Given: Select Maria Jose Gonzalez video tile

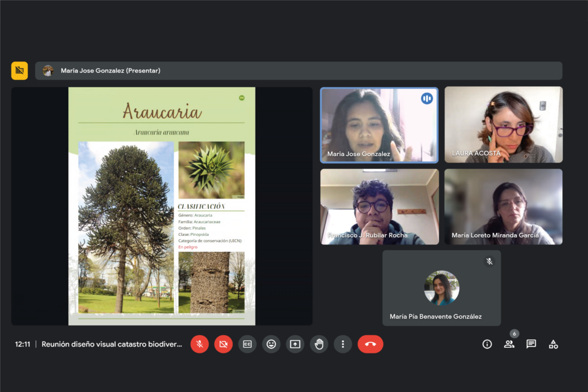Looking at the screenshot, I should point(379,125).
